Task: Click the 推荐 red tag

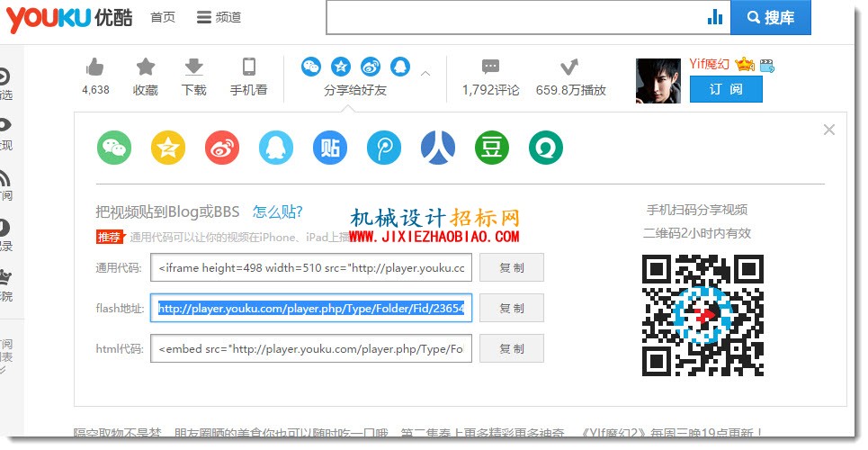Action: (110, 238)
